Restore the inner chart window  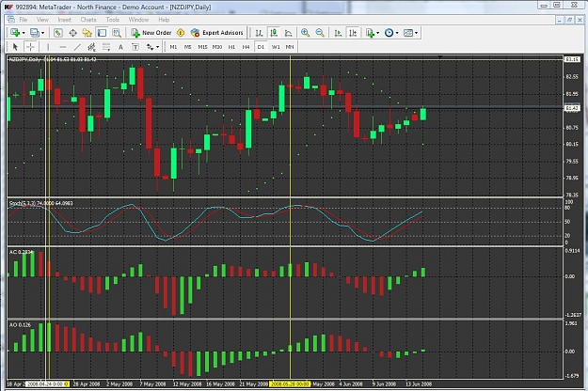point(569,20)
